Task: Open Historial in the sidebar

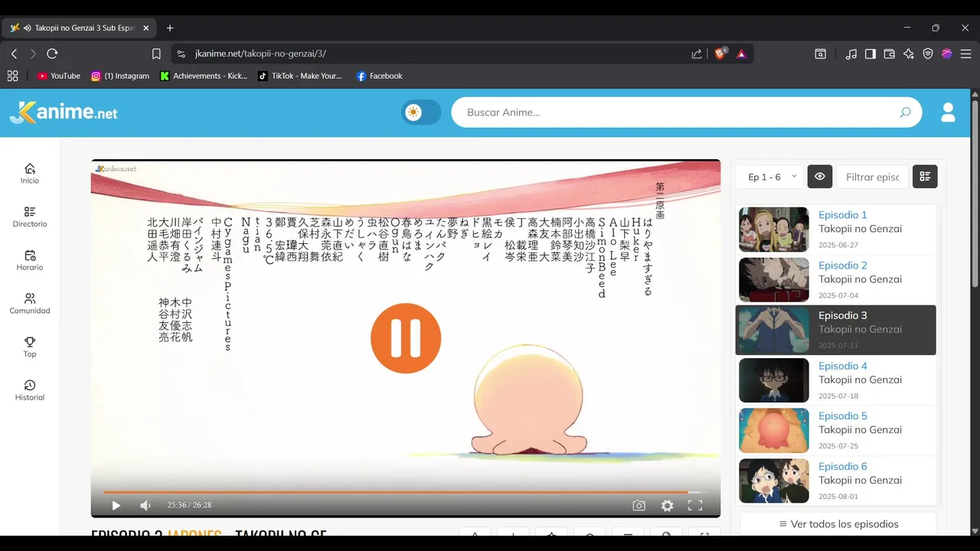Action: pyautogui.click(x=30, y=390)
